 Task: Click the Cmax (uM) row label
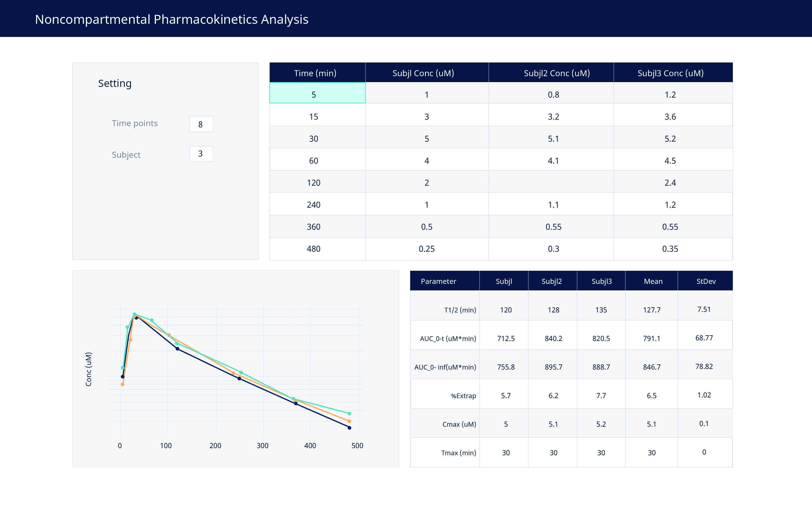459,424
